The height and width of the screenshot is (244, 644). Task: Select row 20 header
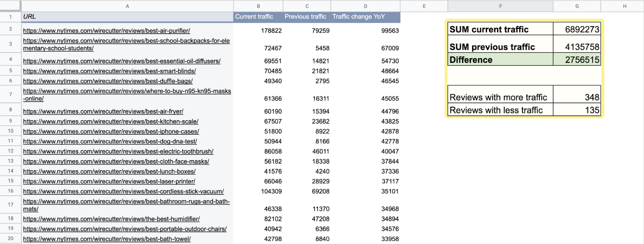point(10,238)
